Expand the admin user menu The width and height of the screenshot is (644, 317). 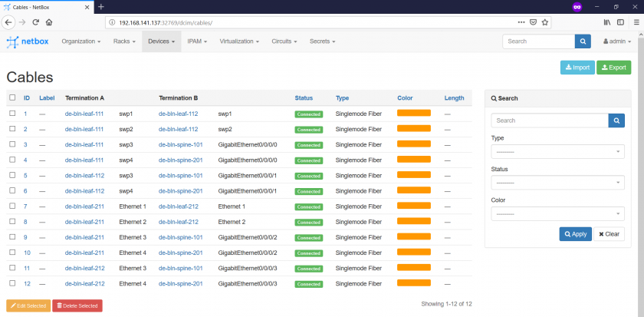617,41
